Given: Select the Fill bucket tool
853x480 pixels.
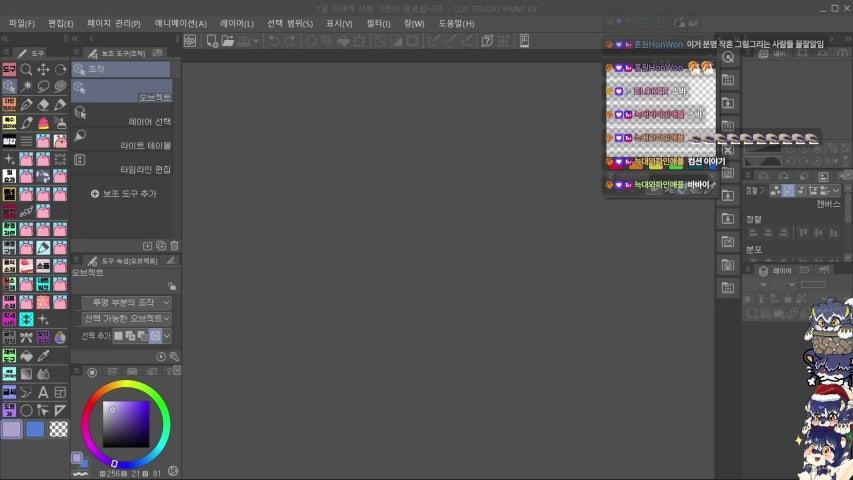Looking at the screenshot, I should pos(26,356).
